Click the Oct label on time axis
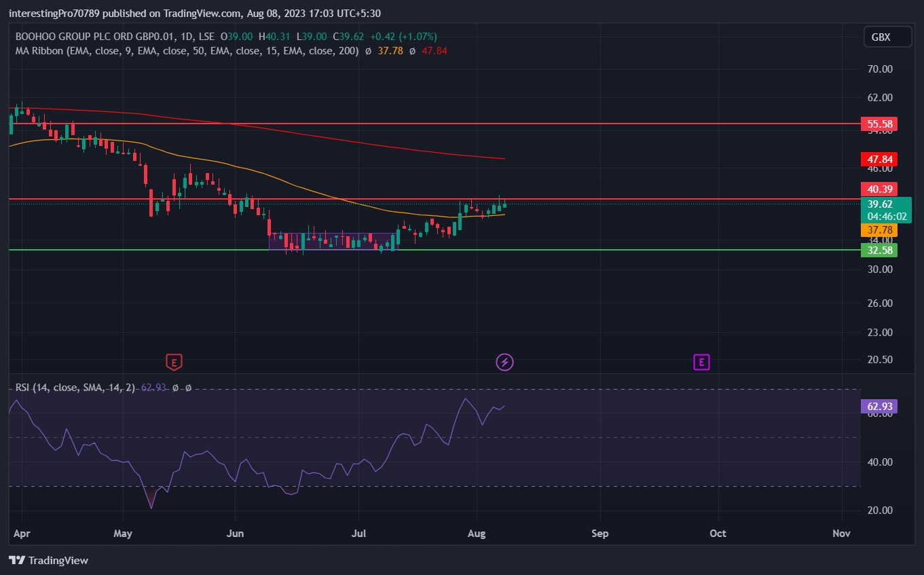 click(718, 534)
